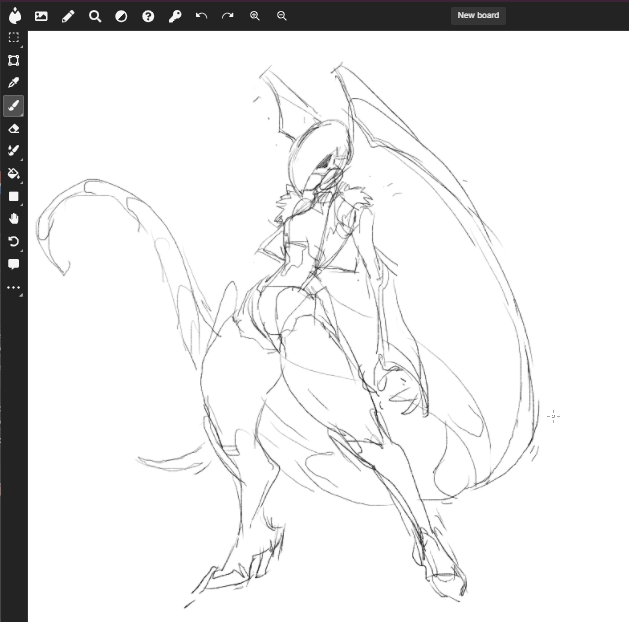This screenshot has width=629, height=622.
Task: Select the Eraser tool
Action: click(x=14, y=128)
